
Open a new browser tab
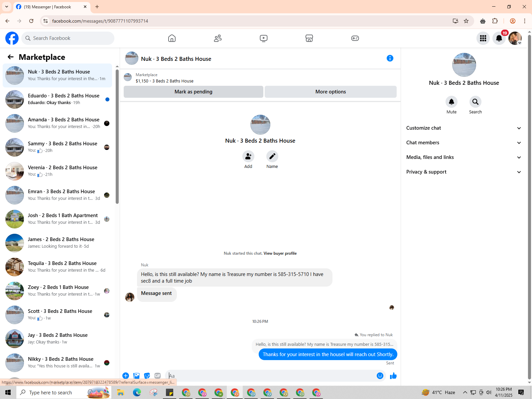[x=97, y=7]
